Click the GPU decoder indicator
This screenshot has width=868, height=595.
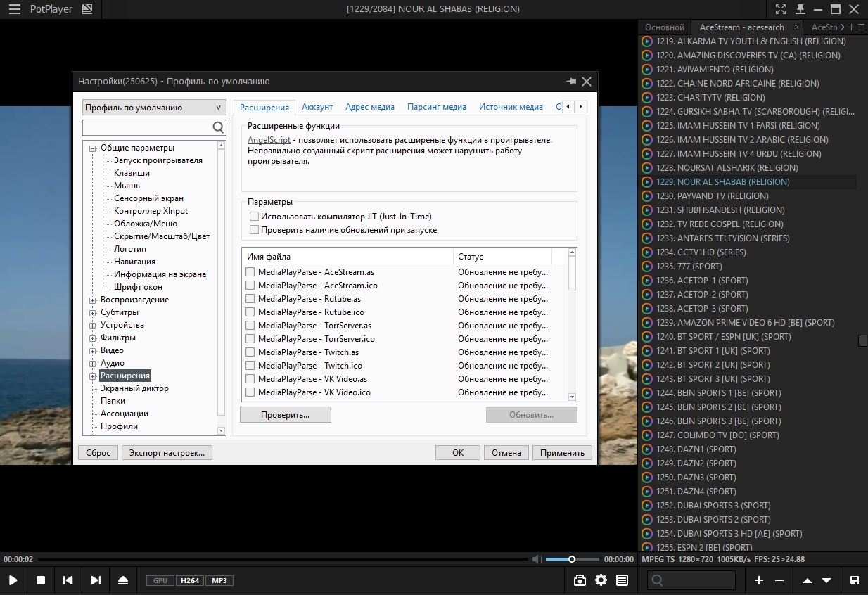tap(160, 580)
